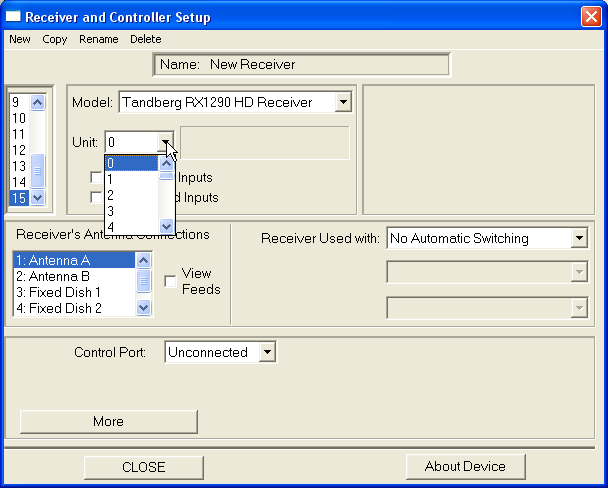
Task: Click the More button
Action: pos(108,421)
